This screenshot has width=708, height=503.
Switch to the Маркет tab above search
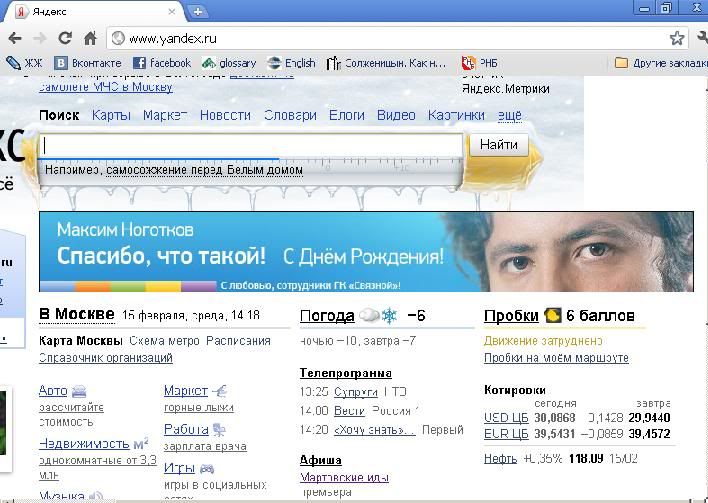coord(165,116)
